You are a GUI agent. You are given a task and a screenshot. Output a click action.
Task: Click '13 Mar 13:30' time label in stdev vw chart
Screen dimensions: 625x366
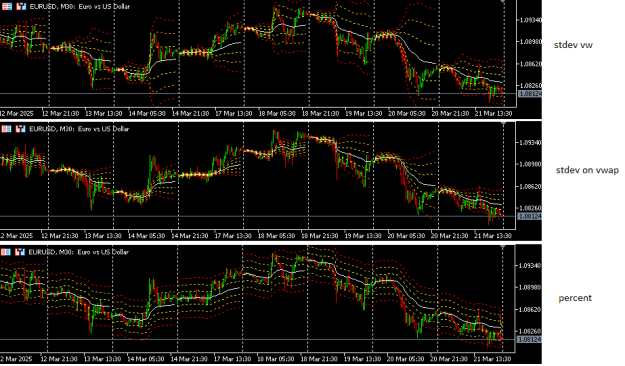point(104,113)
